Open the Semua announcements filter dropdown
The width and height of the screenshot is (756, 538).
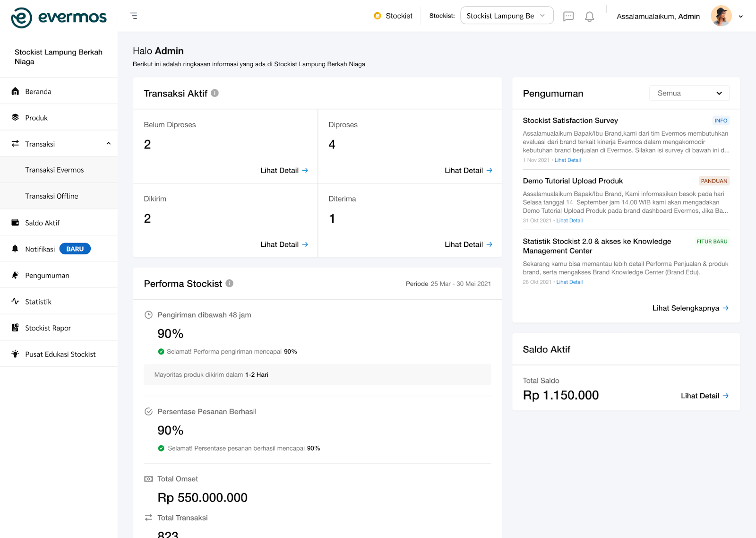[689, 93]
